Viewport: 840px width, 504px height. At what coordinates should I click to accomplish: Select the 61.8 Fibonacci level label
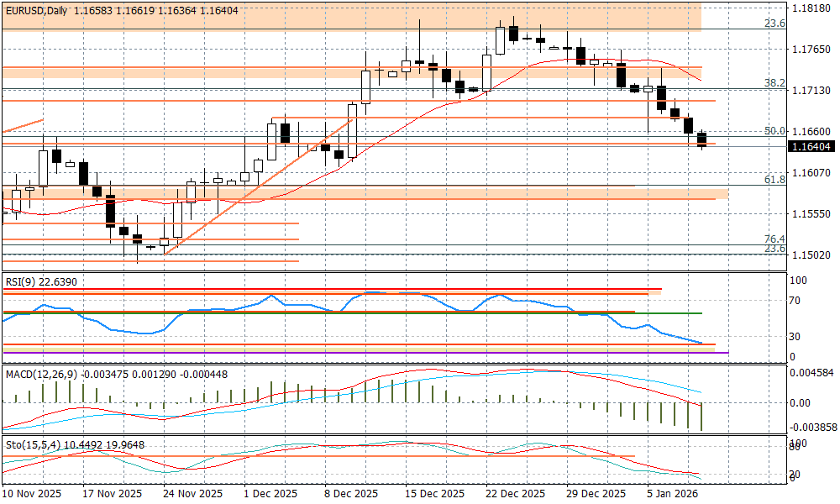pos(774,179)
